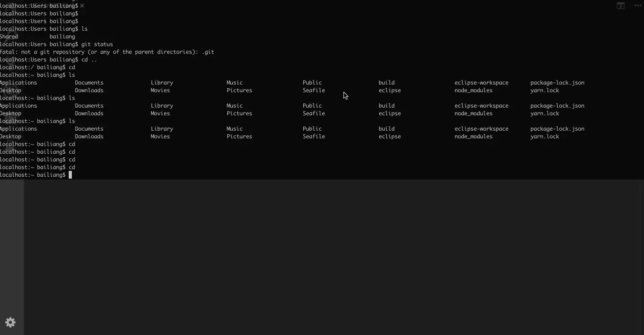This screenshot has width=644, height=335.
Task: Click the settings gear in the bottom corner
Action: click(x=10, y=322)
